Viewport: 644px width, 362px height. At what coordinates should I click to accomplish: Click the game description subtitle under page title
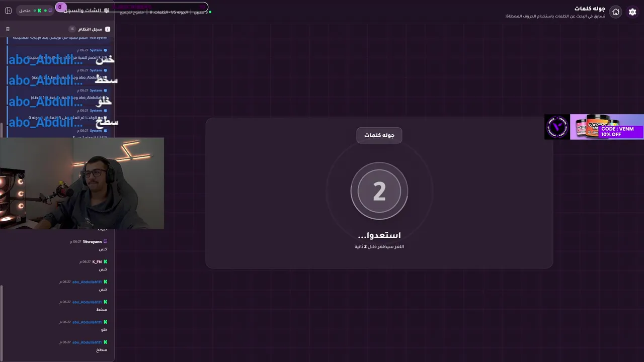pyautogui.click(x=555, y=16)
